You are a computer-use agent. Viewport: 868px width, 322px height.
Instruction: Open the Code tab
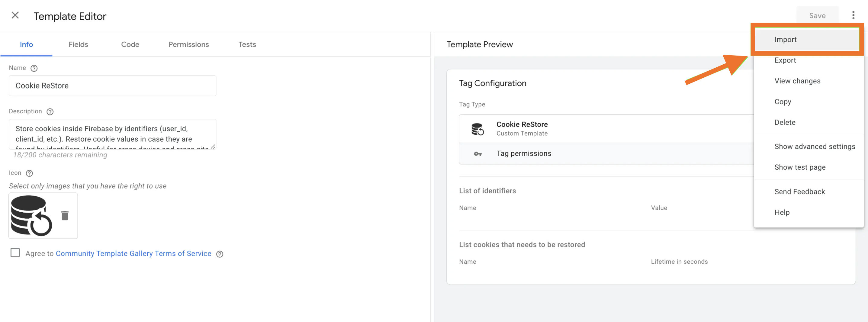[x=130, y=44]
